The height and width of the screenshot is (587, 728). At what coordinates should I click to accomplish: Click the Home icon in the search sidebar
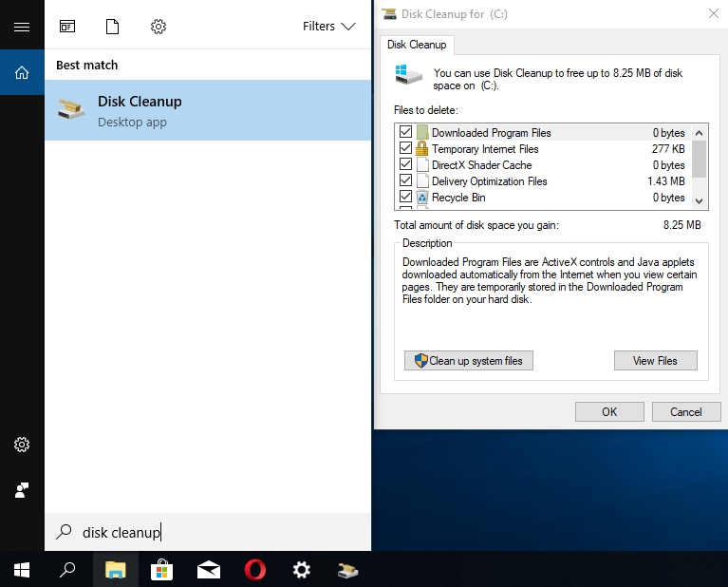click(x=22, y=72)
